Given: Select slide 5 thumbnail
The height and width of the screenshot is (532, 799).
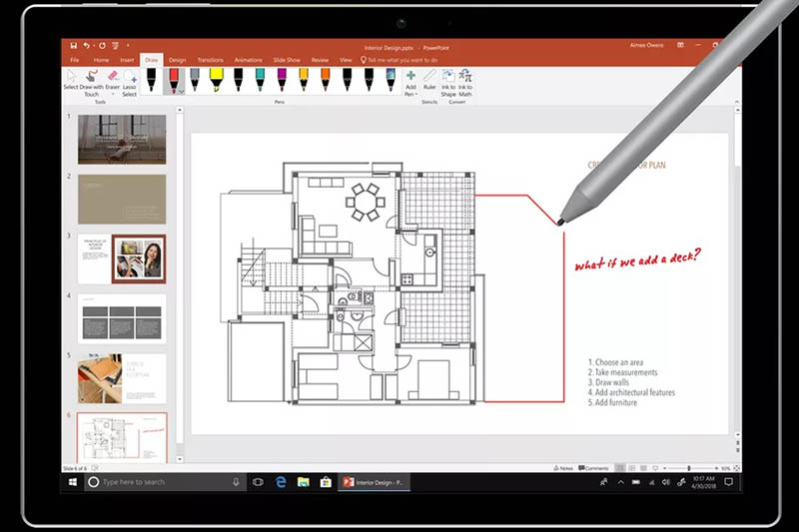Looking at the screenshot, I should tap(122, 378).
